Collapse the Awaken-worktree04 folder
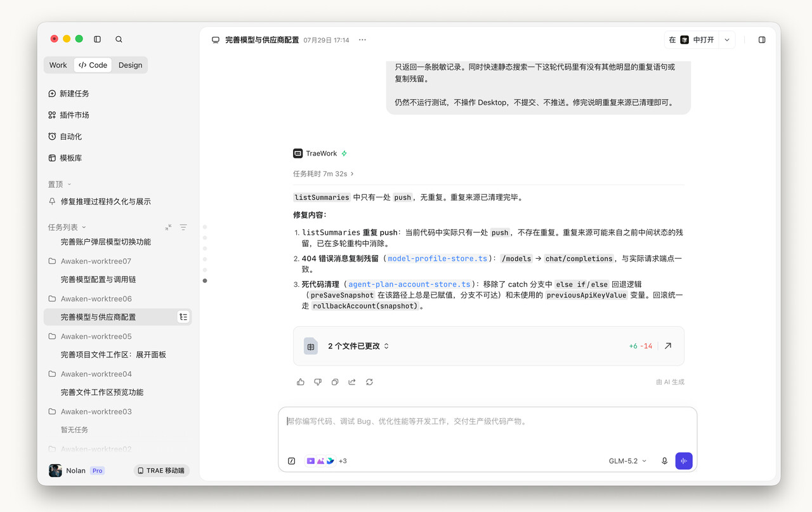The height and width of the screenshot is (512, 812). tap(89, 374)
